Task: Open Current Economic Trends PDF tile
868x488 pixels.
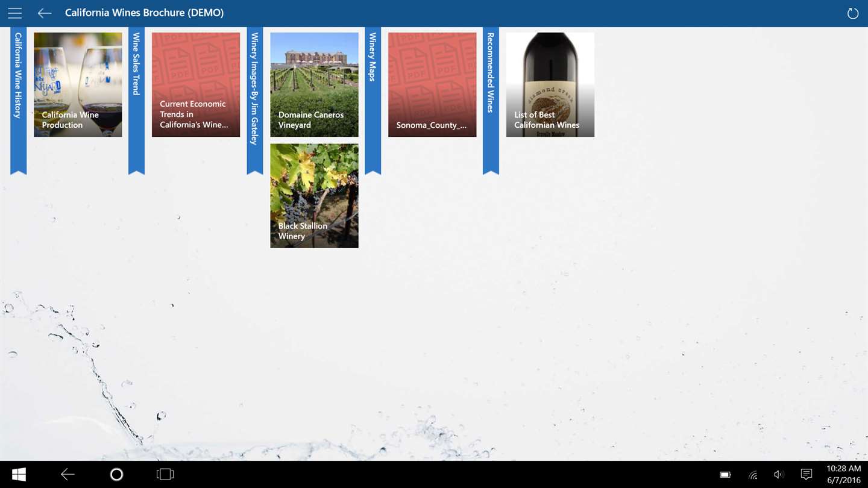Action: [x=196, y=84]
